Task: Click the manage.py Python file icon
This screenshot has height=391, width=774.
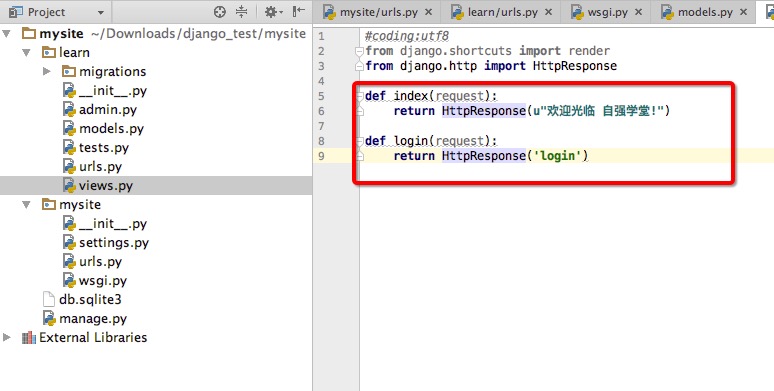Action: (x=49, y=319)
